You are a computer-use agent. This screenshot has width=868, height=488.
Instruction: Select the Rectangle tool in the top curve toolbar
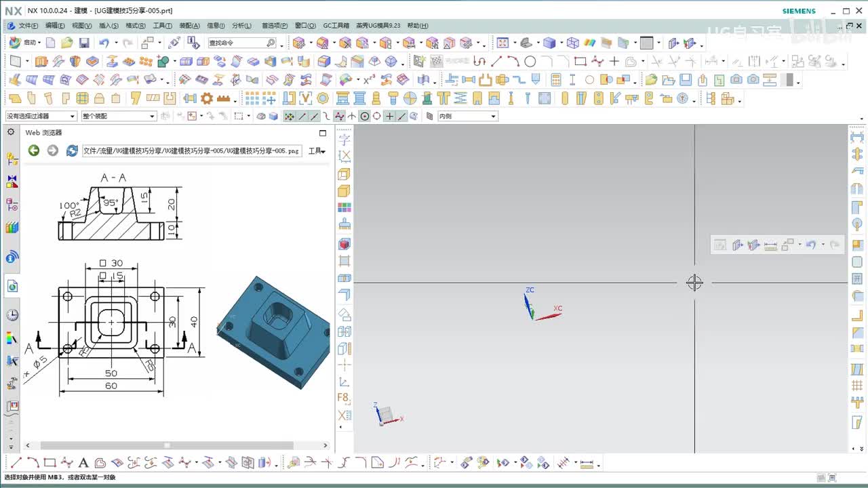pos(580,61)
